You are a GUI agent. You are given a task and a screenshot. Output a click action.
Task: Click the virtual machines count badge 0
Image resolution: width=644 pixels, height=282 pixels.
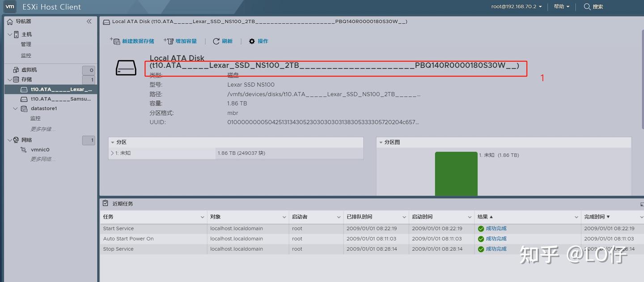point(89,70)
